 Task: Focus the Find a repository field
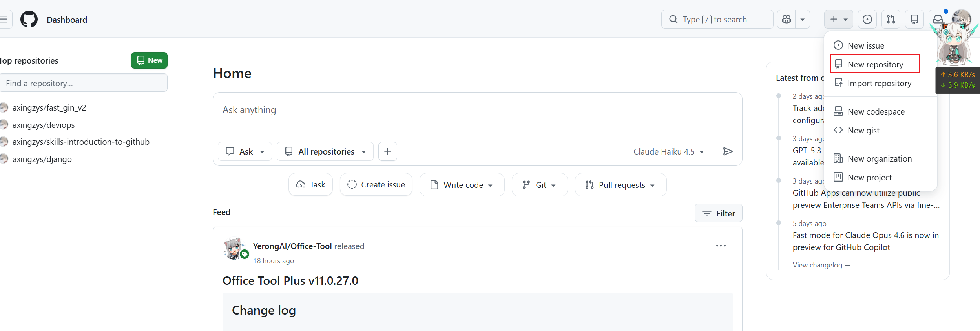pos(84,83)
